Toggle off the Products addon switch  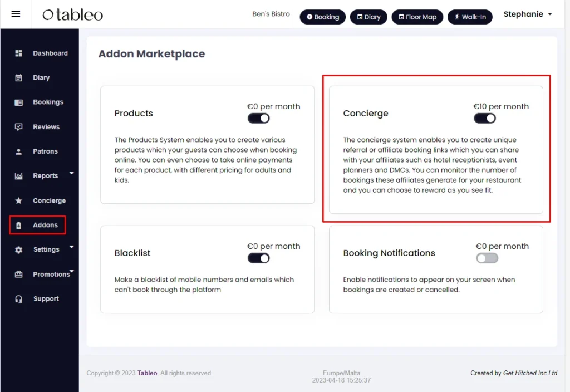point(258,118)
